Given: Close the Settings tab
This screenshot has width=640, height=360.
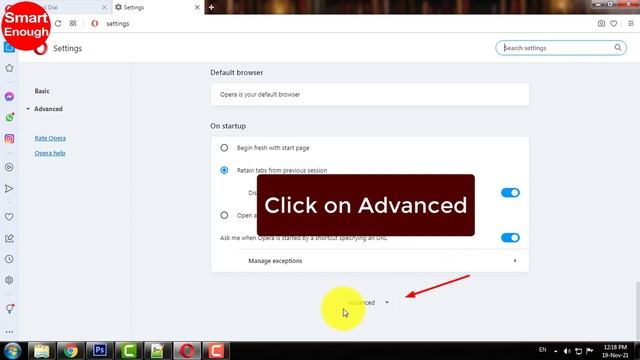Looking at the screenshot, I should coord(197,7).
